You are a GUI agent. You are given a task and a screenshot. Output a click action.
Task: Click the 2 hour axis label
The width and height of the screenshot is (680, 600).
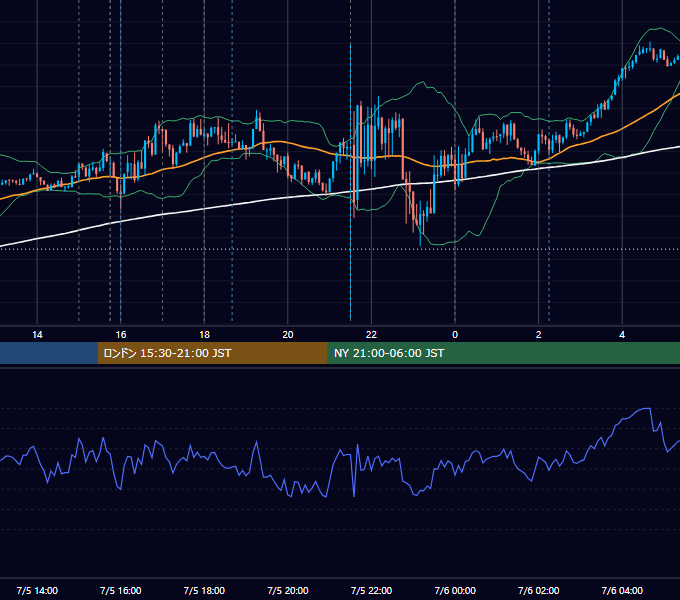pyautogui.click(x=539, y=335)
